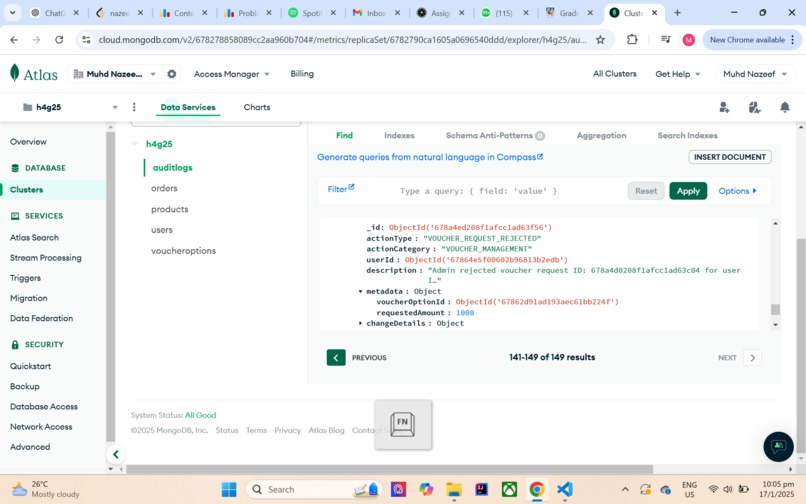Open a new browser tab

pyautogui.click(x=677, y=13)
